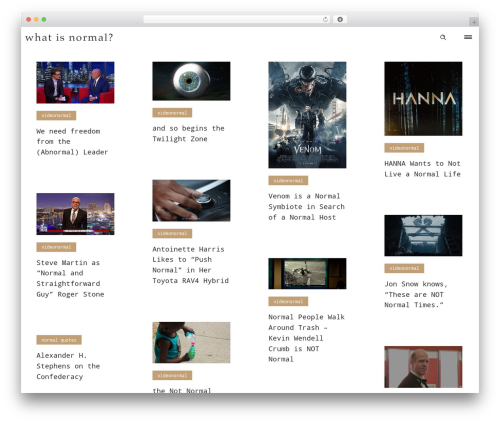The height and width of the screenshot is (423, 500).
Task: Open 'Normal People Walk Around Trash' post
Action: (x=306, y=338)
